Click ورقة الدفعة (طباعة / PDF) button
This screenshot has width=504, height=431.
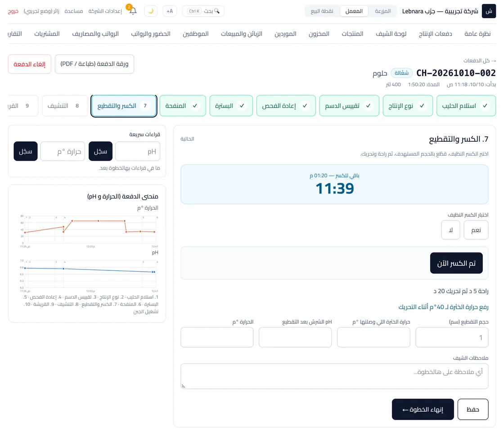[x=94, y=64]
